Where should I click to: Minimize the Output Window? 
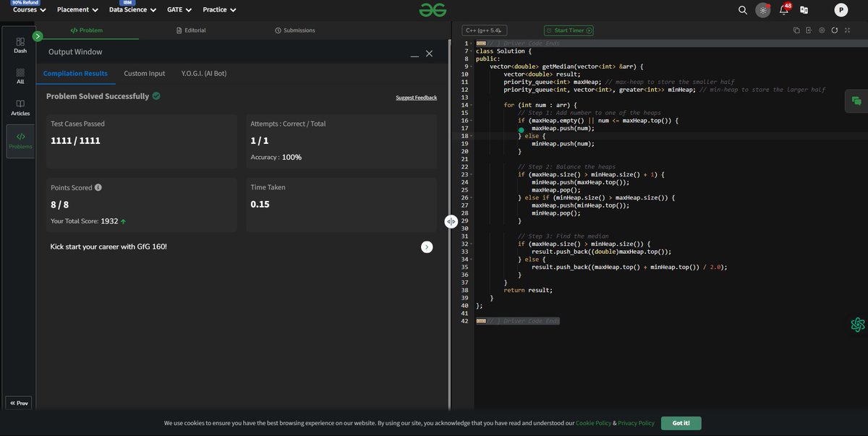414,54
